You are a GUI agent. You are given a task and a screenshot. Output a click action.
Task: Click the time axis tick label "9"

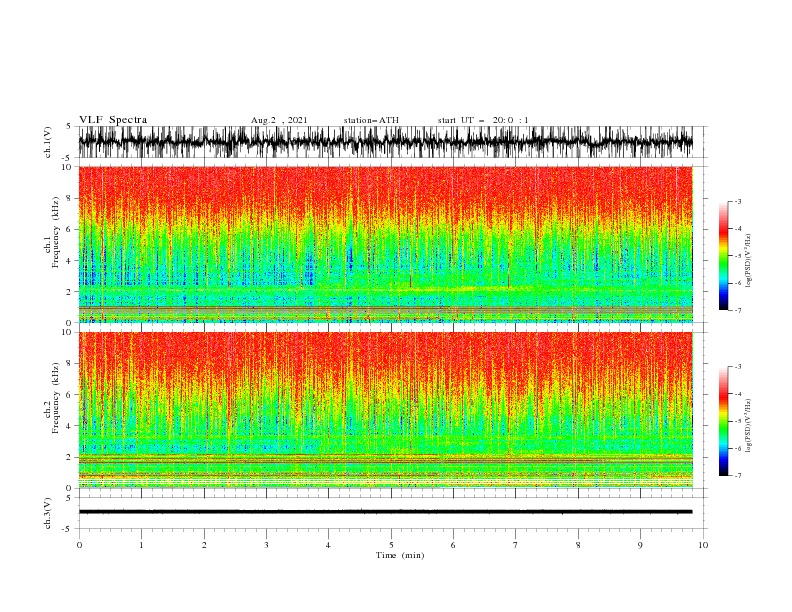640,545
